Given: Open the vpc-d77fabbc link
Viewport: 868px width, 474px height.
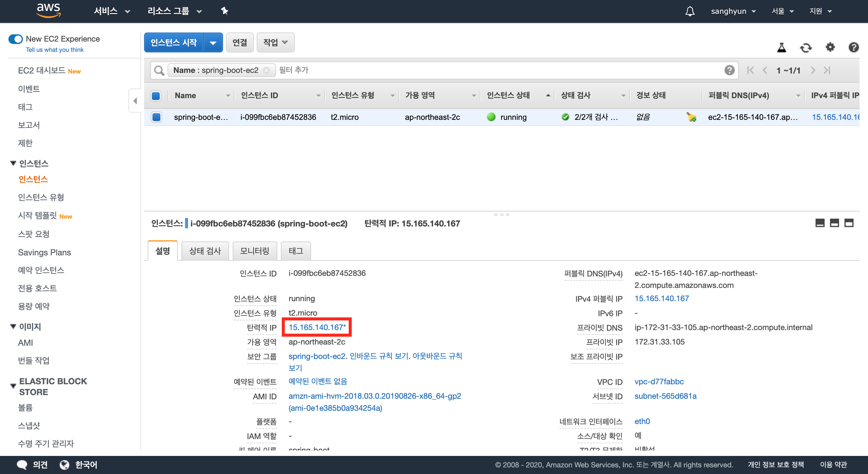Looking at the screenshot, I should tap(659, 382).
